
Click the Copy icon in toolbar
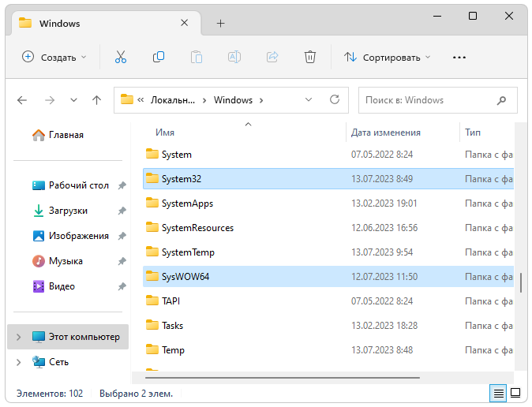point(159,57)
